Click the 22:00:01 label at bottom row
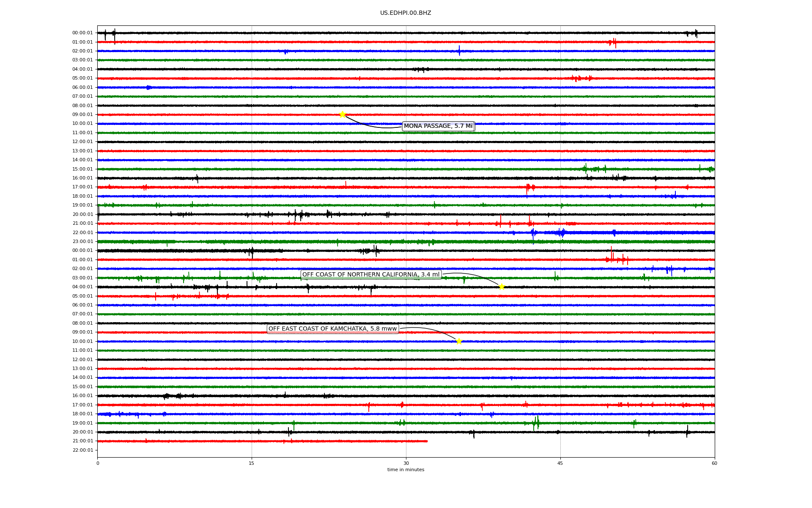The height and width of the screenshot is (508, 812). (82, 450)
